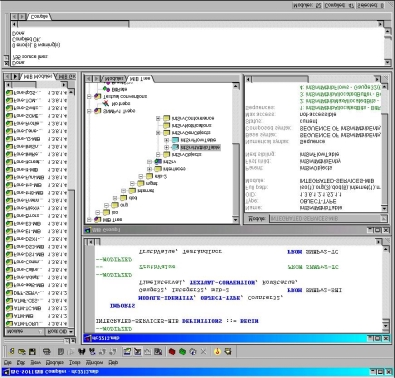
Task: Click the MIB Tree root node icon
Action: pyautogui.click(x=97, y=220)
